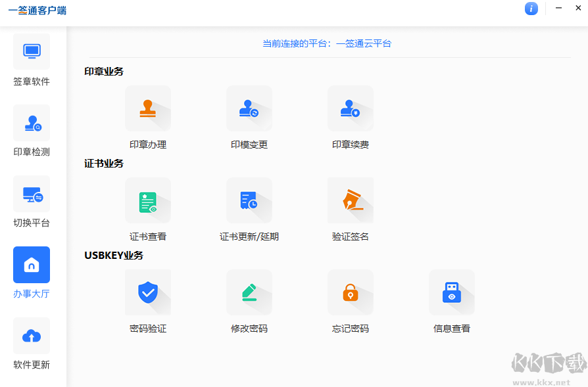Click the 办事大厅 label
This screenshot has height=387, width=588.
pos(32,294)
